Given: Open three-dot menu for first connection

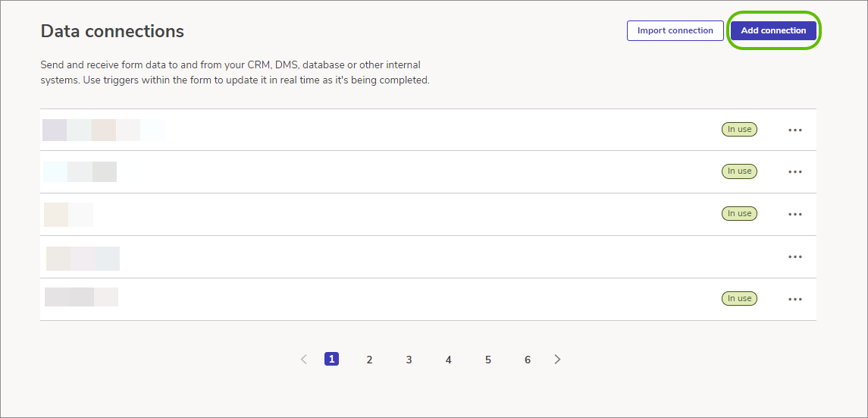Looking at the screenshot, I should coord(795,130).
